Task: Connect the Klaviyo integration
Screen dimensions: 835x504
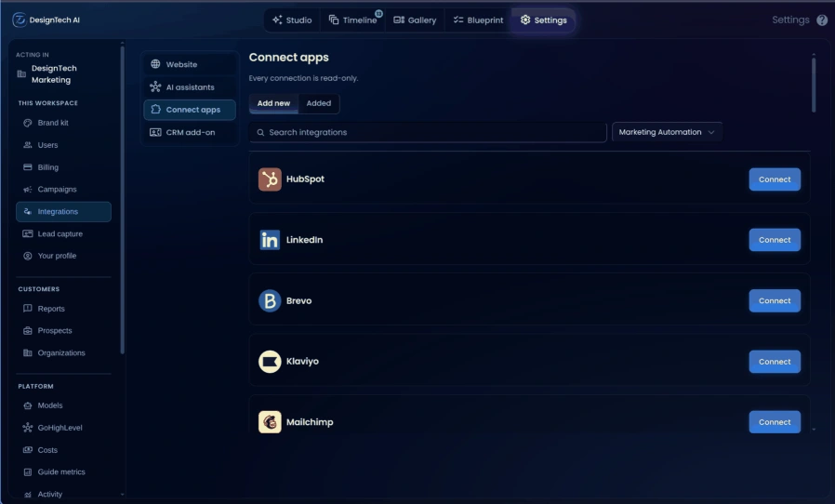Action: pyautogui.click(x=775, y=362)
